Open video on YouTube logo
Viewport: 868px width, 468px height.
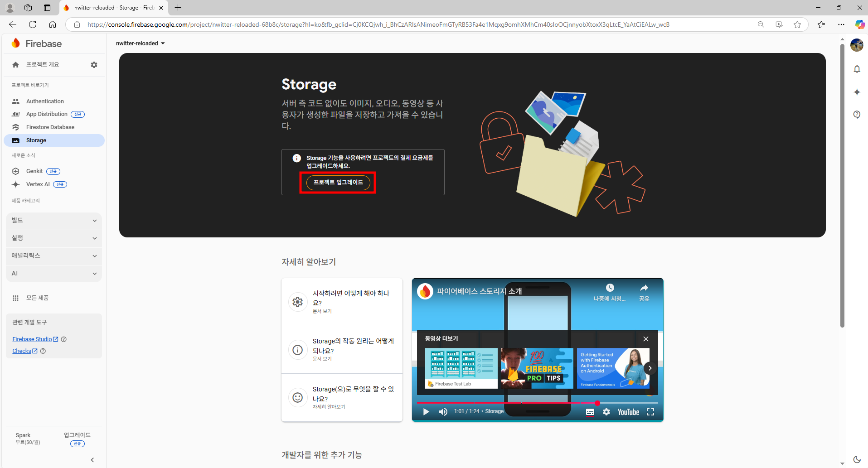click(628, 412)
